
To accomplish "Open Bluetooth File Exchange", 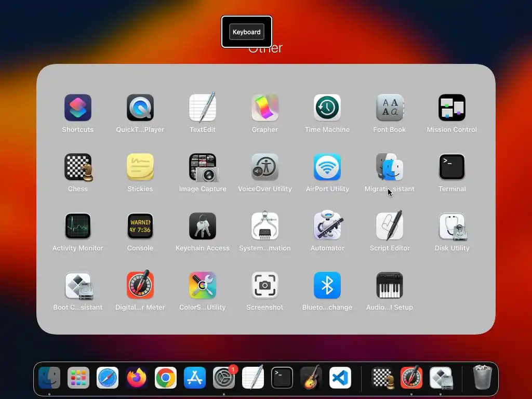I will [327, 286].
